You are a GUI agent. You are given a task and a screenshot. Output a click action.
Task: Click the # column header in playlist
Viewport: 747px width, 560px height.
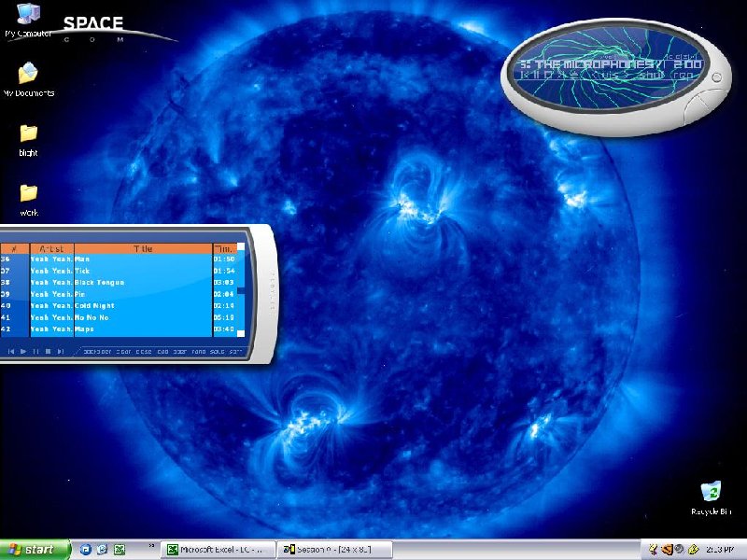click(x=14, y=248)
